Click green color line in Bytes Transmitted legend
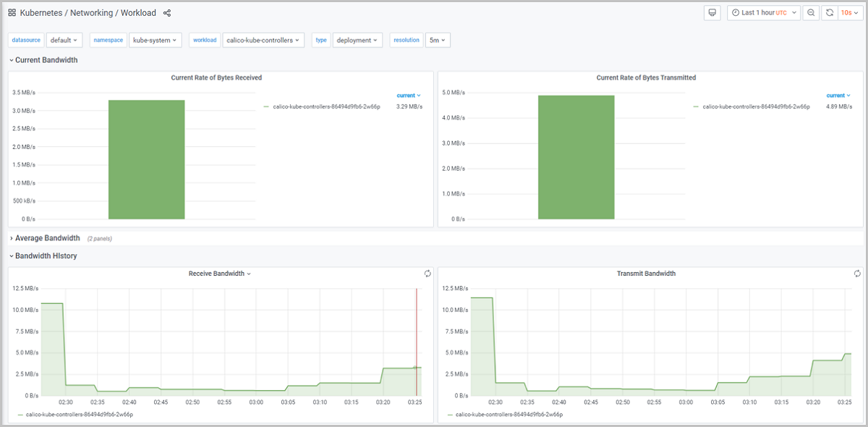Viewport: 868px width, 427px height. (x=696, y=106)
